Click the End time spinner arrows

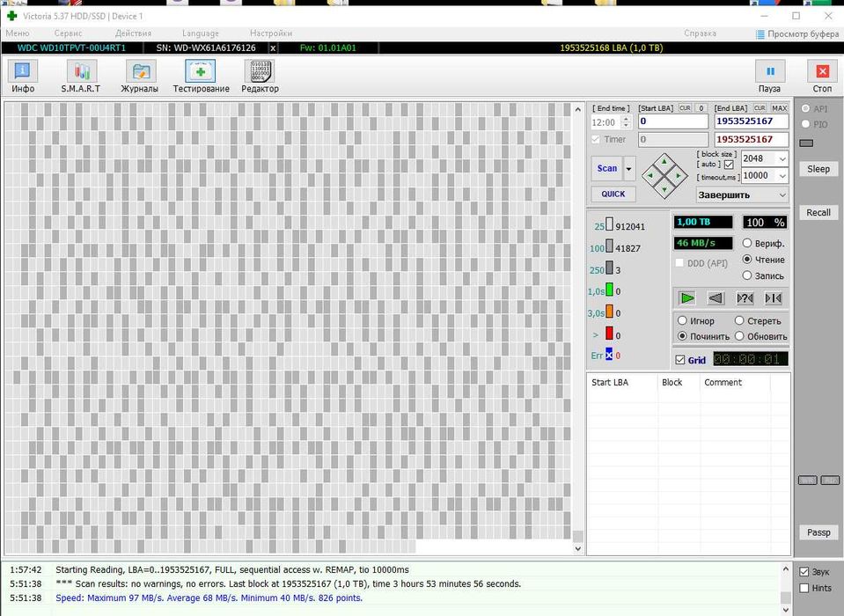pos(626,122)
